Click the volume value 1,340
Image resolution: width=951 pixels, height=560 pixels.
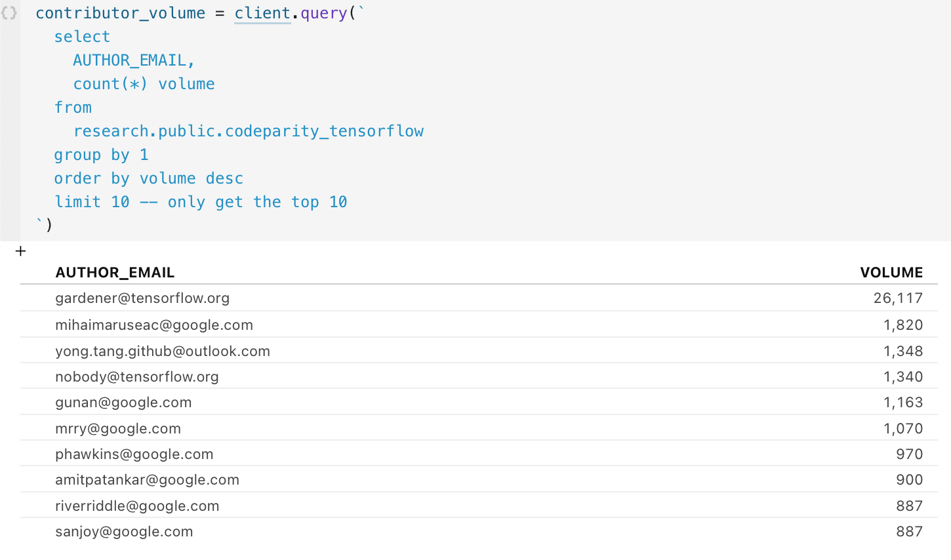pyautogui.click(x=903, y=376)
